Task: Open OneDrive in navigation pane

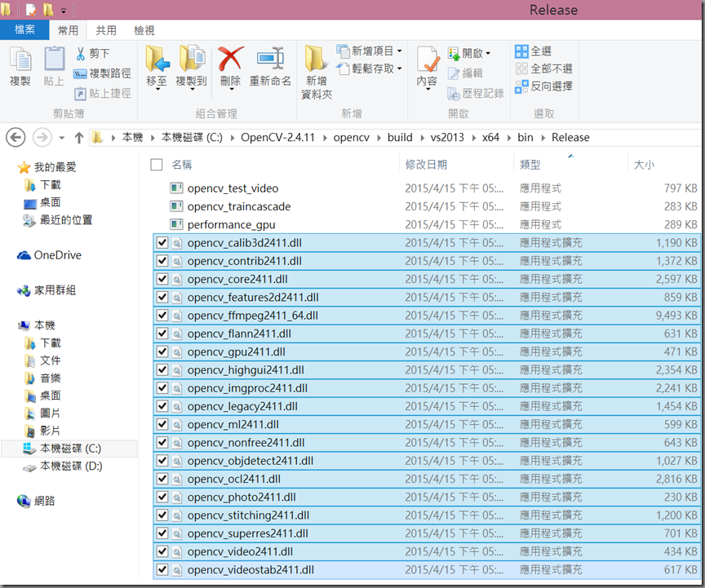Action: point(50,255)
